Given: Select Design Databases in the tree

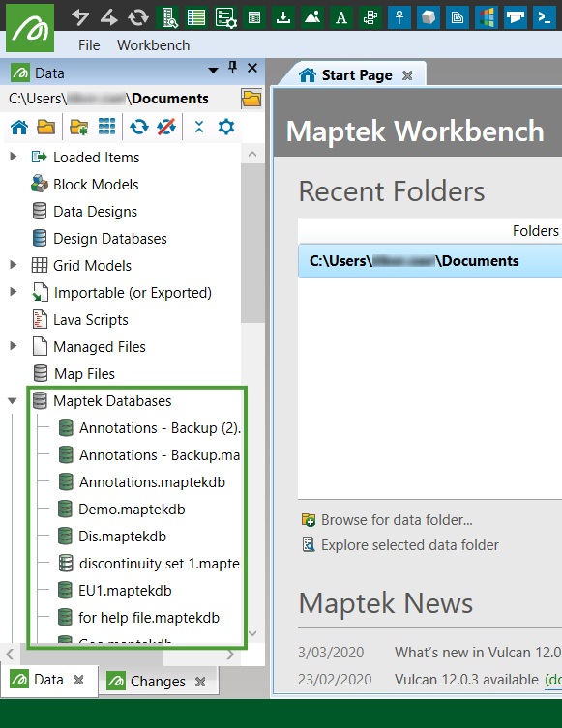Looking at the screenshot, I should 110,239.
